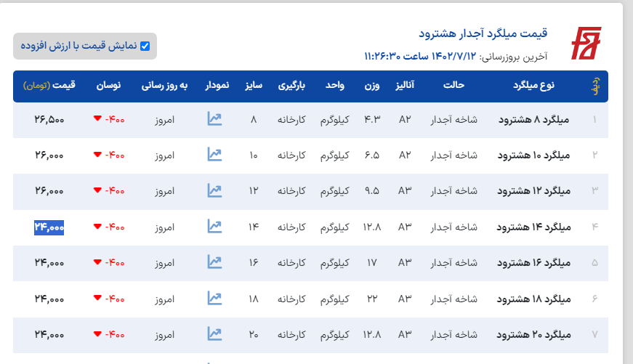633x364 pixels.
Task: Open chart icon for میلگرد 20 هشترود
Action: click(x=214, y=334)
